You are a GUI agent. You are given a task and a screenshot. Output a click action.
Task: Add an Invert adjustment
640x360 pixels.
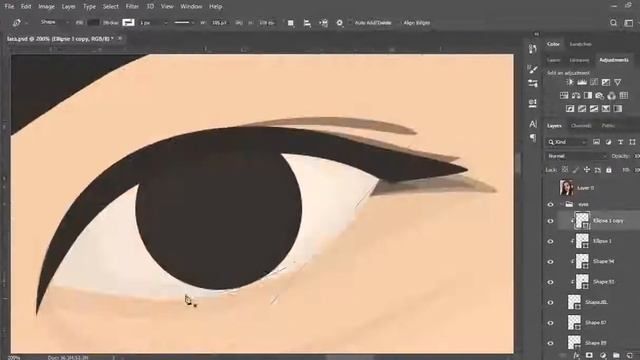[570, 109]
